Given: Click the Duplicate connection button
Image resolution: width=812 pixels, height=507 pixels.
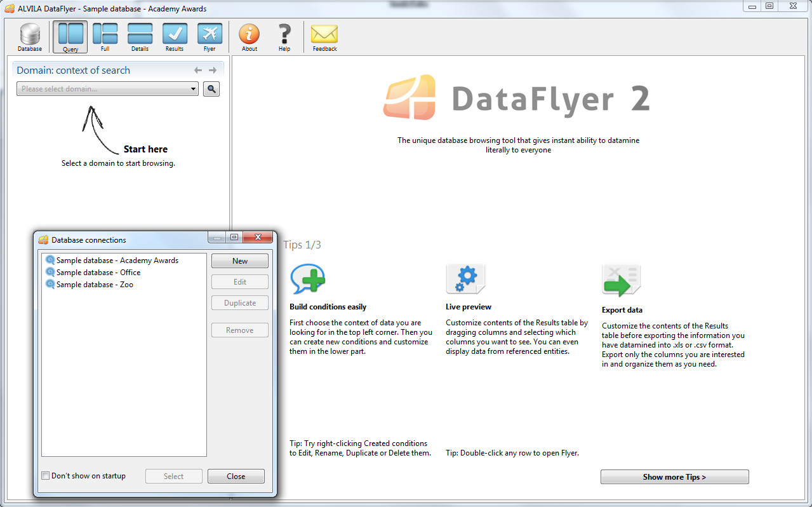Looking at the screenshot, I should pos(240,303).
